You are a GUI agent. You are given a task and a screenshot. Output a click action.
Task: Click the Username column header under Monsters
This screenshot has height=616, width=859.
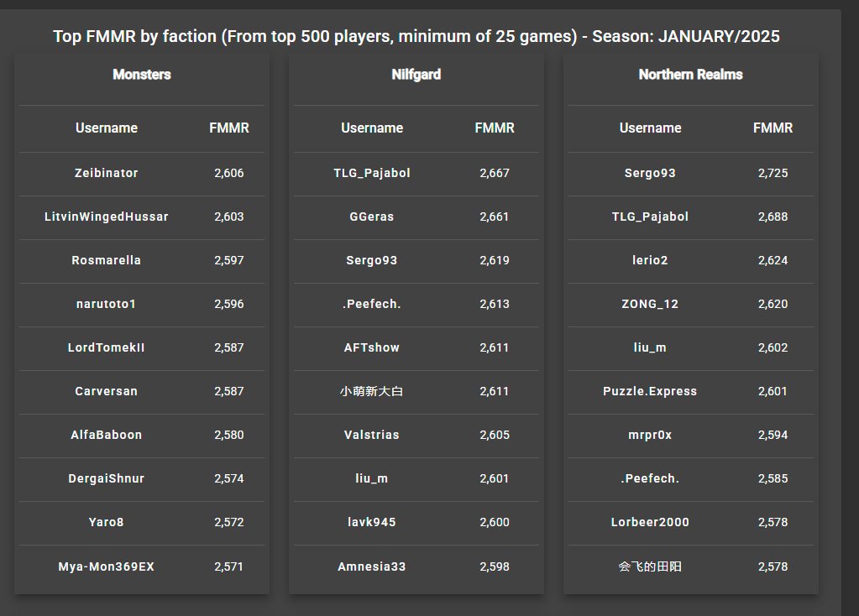click(107, 128)
